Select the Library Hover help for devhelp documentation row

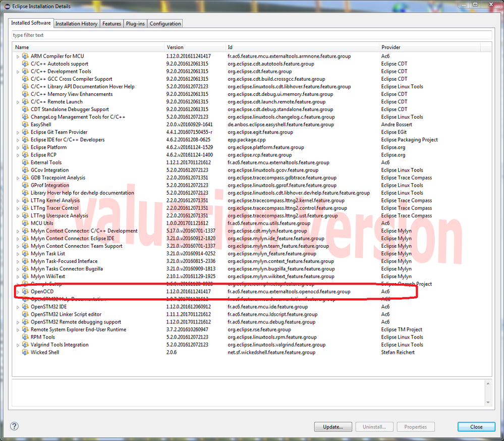click(x=252, y=193)
